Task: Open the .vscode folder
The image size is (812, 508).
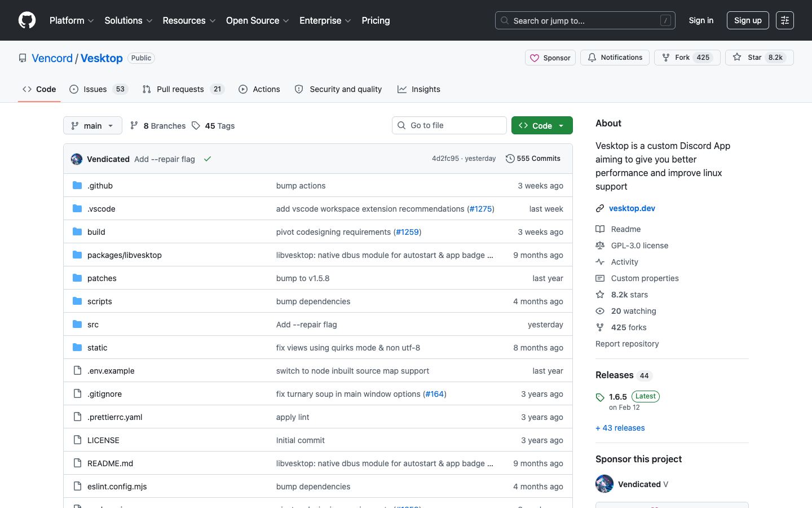Action: click(101, 209)
